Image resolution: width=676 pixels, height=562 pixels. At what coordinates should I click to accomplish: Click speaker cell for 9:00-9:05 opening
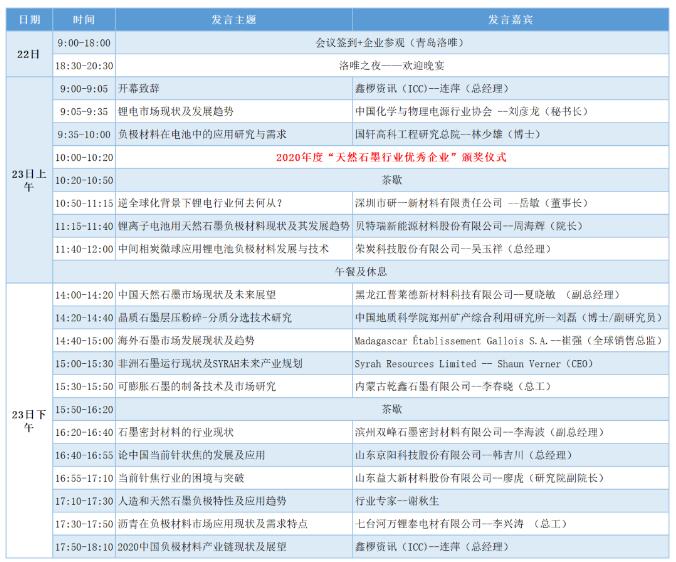click(x=510, y=88)
